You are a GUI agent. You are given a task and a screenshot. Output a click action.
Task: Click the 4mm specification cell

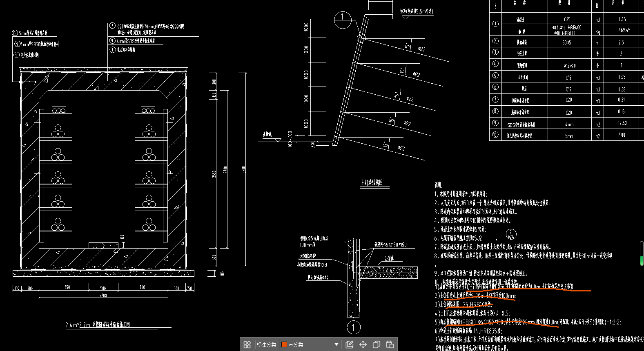[569, 124]
